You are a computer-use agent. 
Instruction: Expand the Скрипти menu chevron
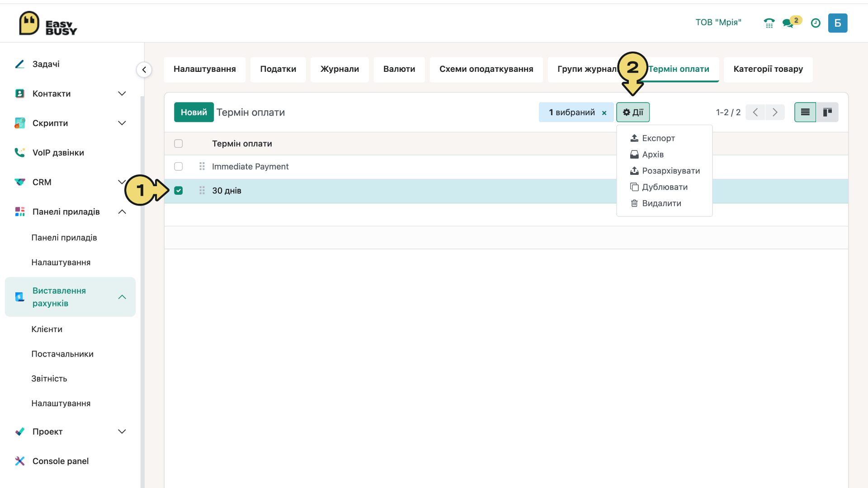(x=122, y=123)
